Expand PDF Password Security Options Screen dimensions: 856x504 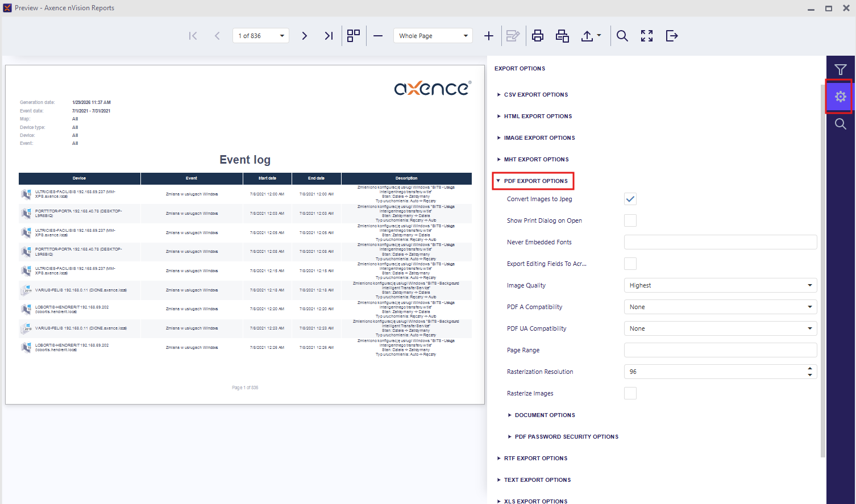pyautogui.click(x=566, y=437)
